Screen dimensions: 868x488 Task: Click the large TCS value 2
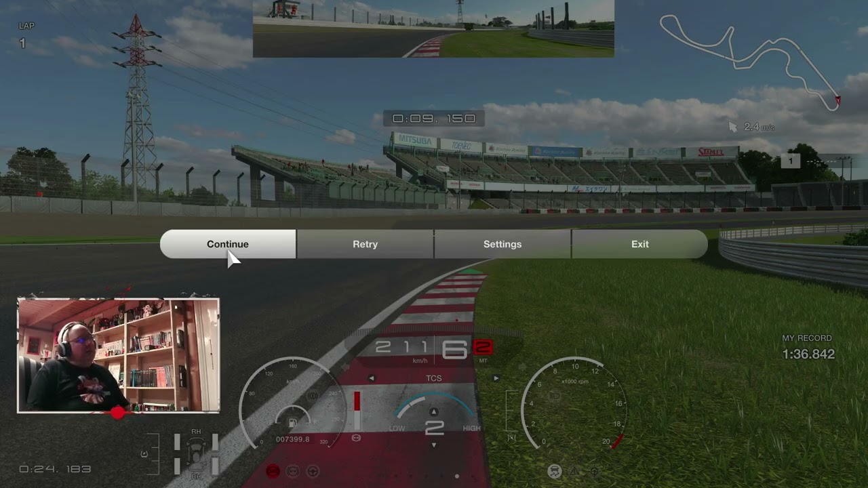[434, 428]
